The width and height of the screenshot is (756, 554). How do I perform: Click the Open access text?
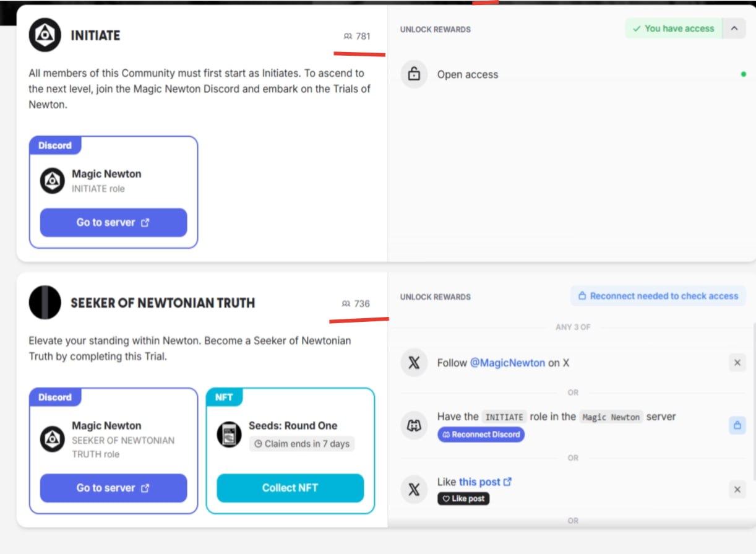[468, 74]
